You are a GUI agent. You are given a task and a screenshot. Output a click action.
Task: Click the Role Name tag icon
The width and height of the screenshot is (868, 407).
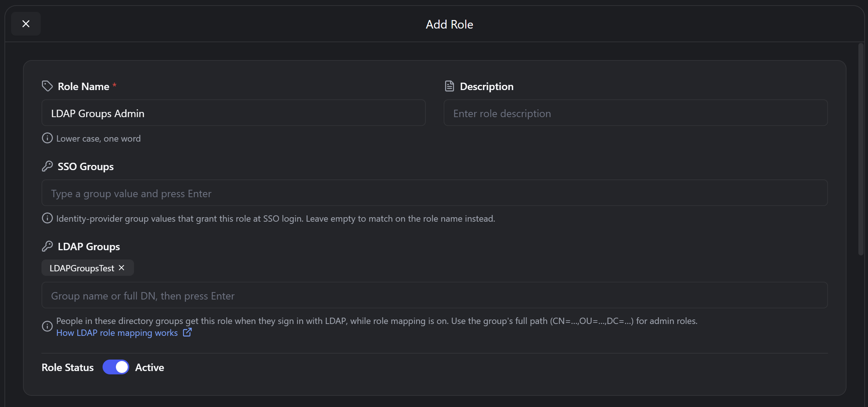point(47,86)
